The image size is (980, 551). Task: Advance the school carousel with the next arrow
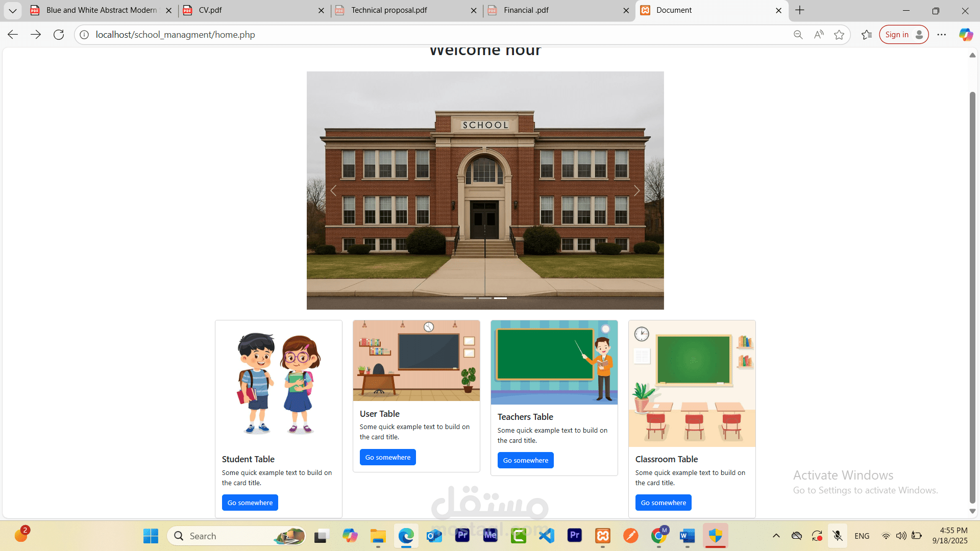coord(636,190)
